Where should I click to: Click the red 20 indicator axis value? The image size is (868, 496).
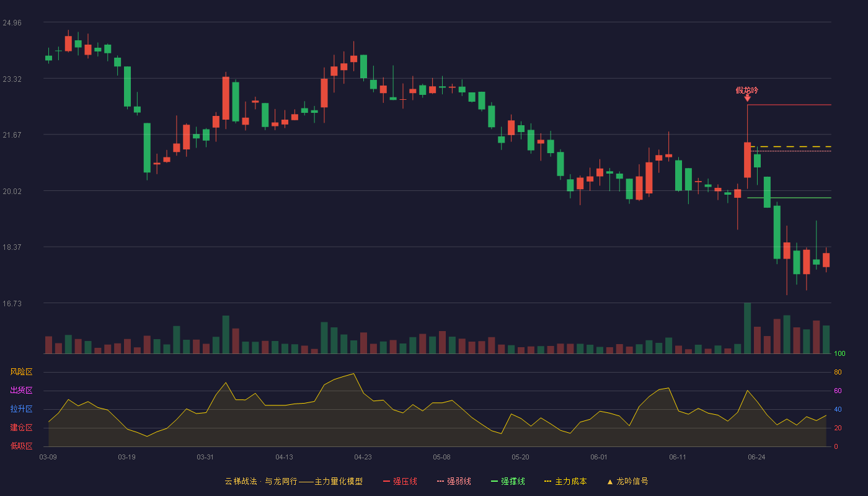(838, 428)
